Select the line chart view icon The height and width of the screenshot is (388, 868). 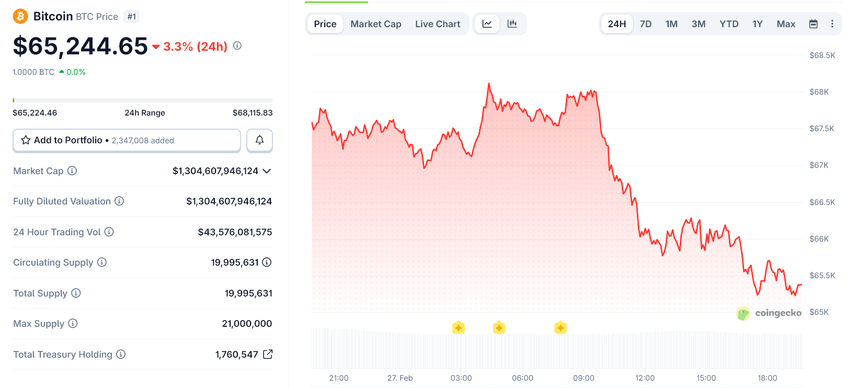pyautogui.click(x=487, y=24)
